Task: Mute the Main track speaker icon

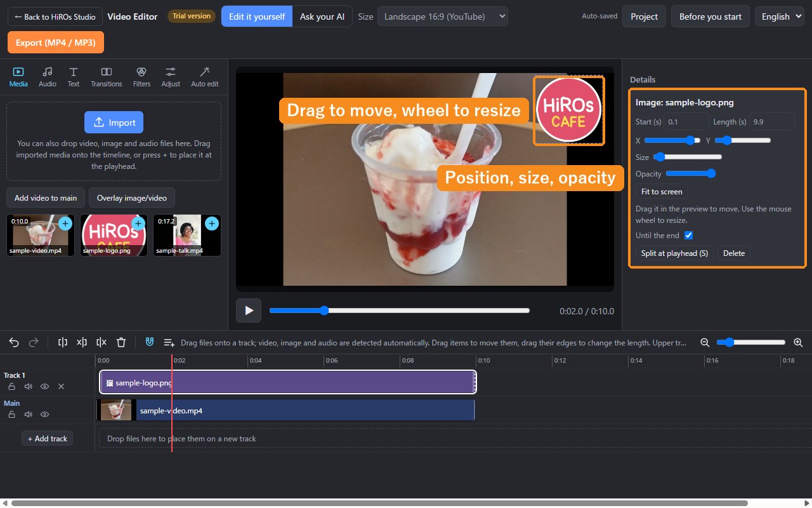Action: (x=28, y=414)
